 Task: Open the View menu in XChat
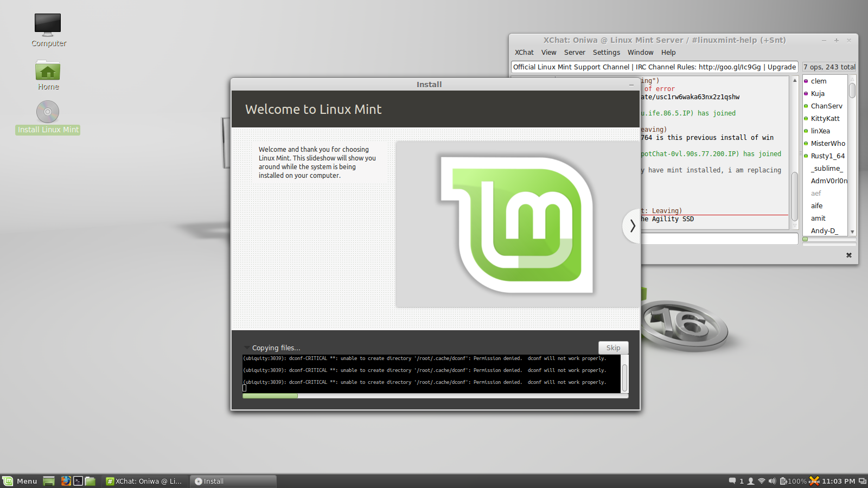click(548, 53)
